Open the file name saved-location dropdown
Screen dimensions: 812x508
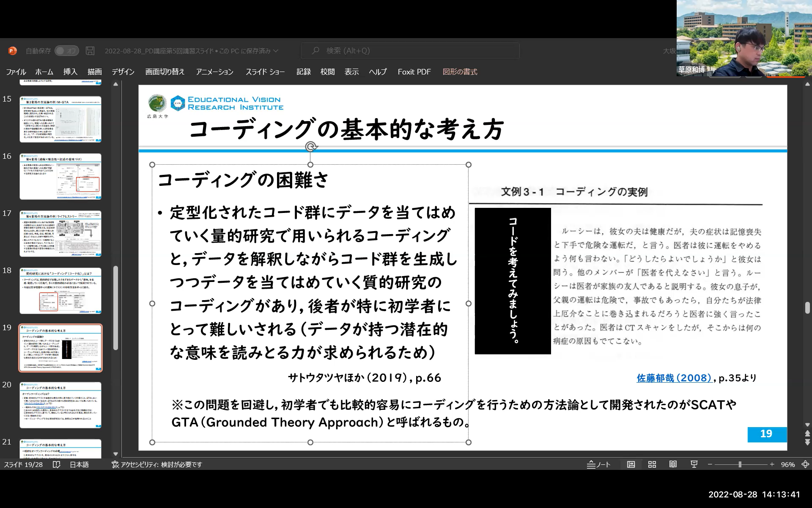[x=276, y=51]
